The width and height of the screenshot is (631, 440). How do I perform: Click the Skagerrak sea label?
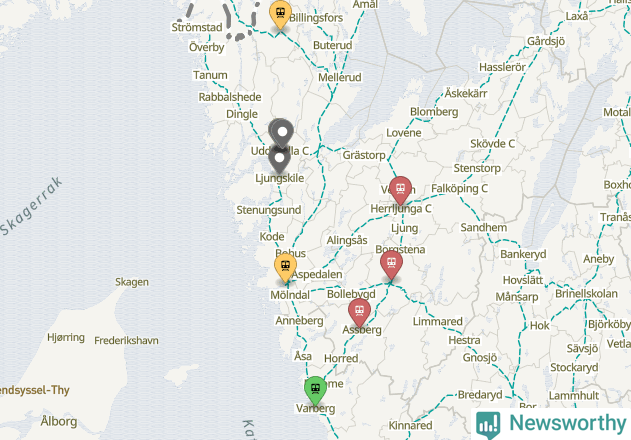pyautogui.click(x=31, y=206)
